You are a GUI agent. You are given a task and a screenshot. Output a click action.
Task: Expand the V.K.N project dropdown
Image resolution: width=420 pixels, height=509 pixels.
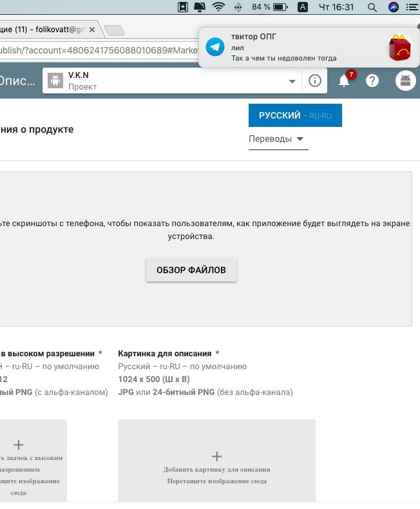[292, 81]
